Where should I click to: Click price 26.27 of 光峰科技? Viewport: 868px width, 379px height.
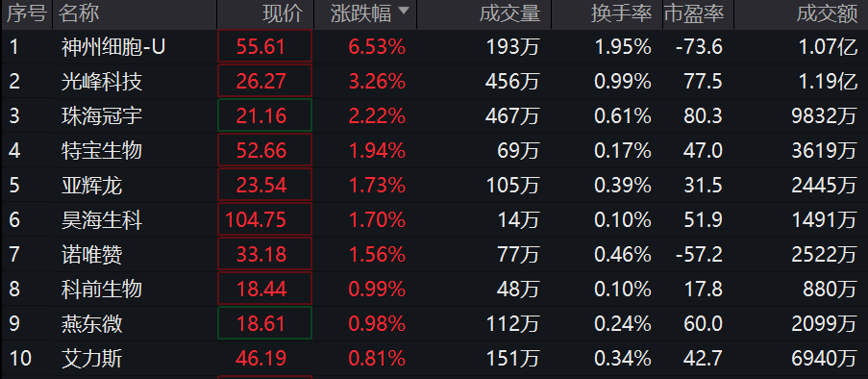(261, 82)
